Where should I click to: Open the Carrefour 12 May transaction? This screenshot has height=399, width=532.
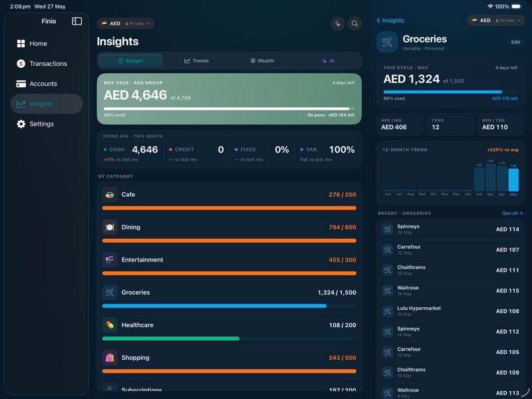click(x=450, y=352)
